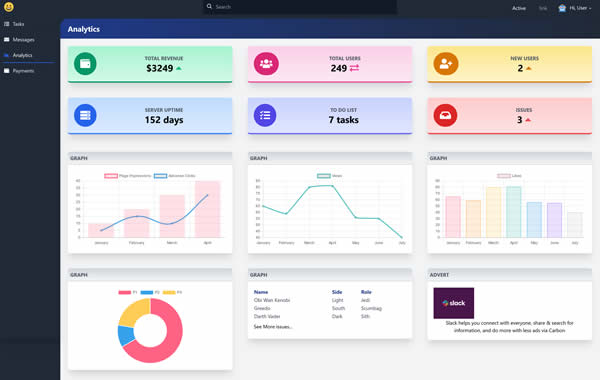Image resolution: width=600 pixels, height=380 pixels.
Task: Click the Name column header
Action: (261, 292)
